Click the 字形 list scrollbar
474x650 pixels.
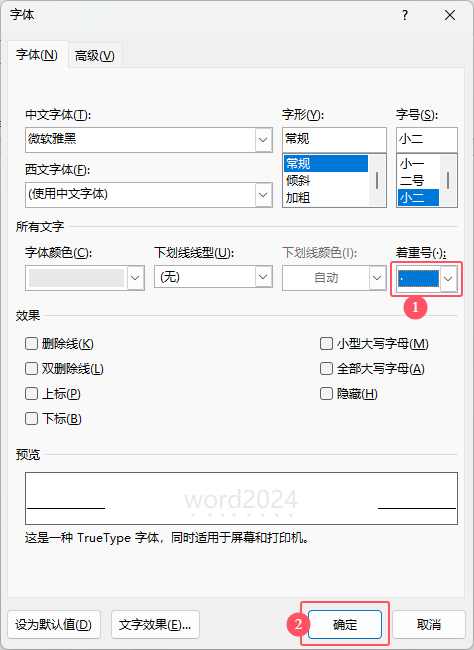377,180
